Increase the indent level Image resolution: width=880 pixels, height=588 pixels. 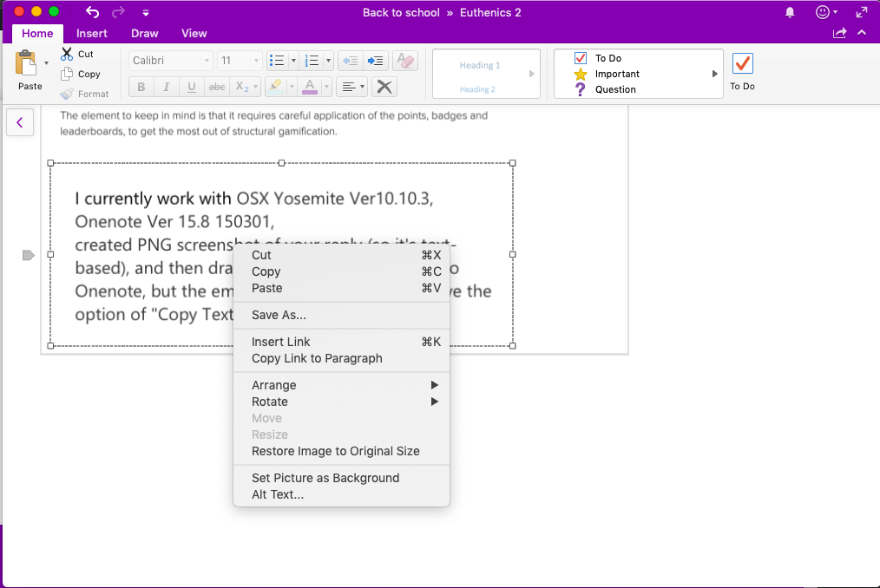[376, 61]
